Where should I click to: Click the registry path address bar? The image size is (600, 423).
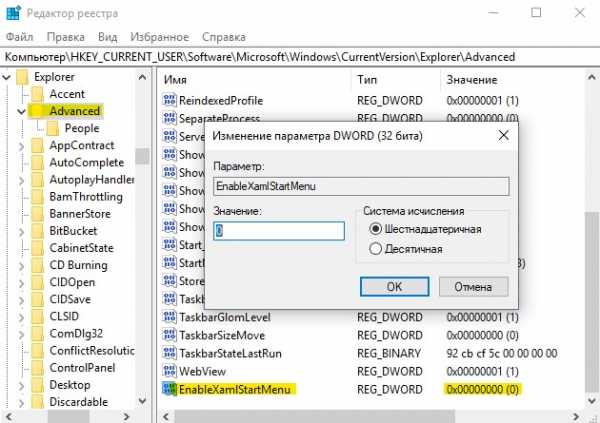[x=300, y=57]
